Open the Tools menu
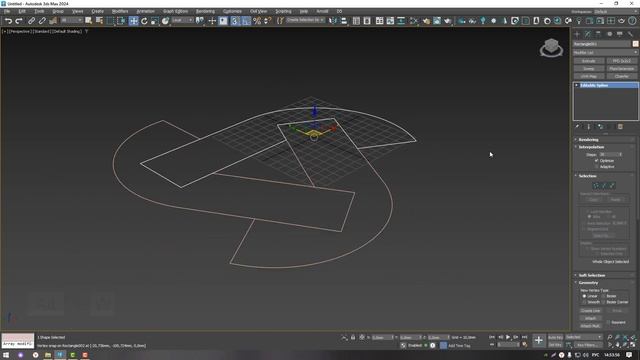 tap(39, 11)
